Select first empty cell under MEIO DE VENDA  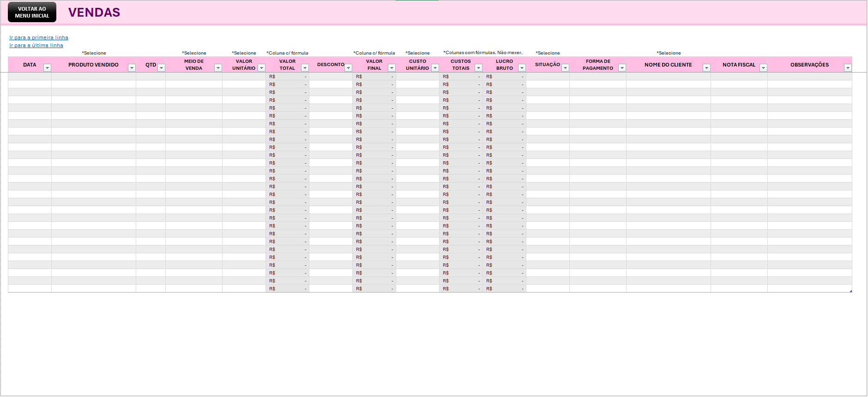coord(194,77)
